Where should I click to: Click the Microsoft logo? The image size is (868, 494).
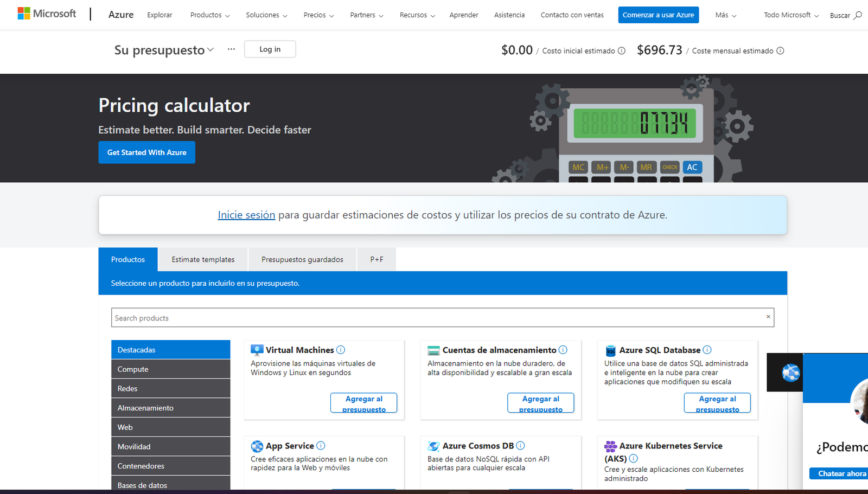[x=47, y=14]
